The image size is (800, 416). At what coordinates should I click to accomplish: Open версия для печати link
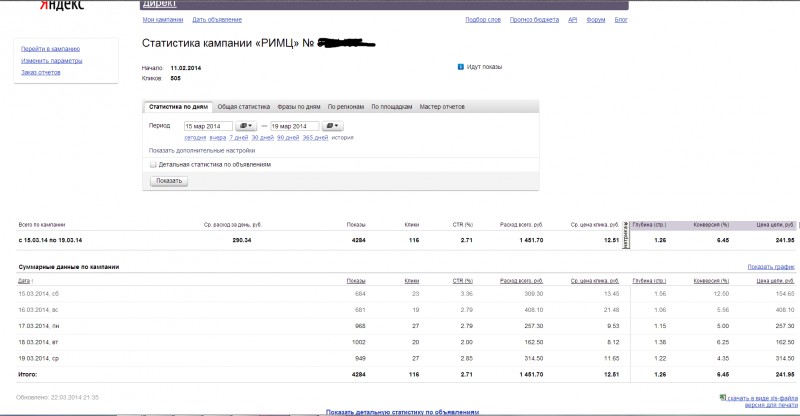click(x=771, y=405)
